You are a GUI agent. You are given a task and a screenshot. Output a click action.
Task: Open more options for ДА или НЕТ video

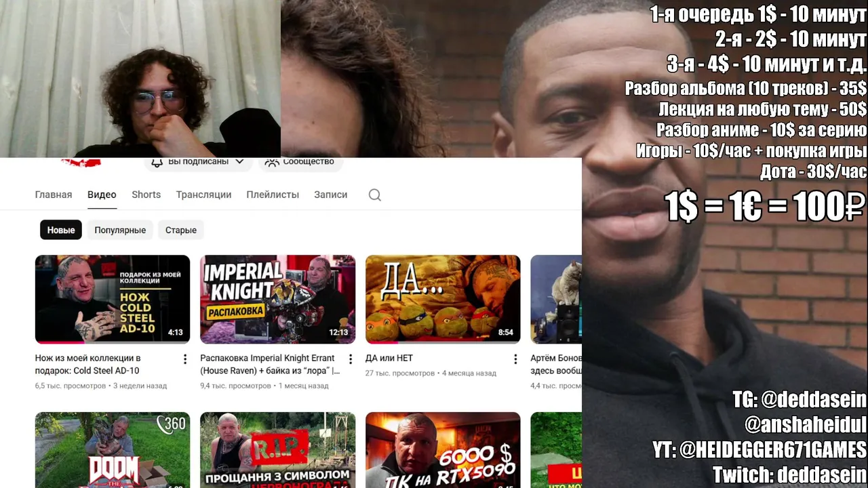click(515, 359)
